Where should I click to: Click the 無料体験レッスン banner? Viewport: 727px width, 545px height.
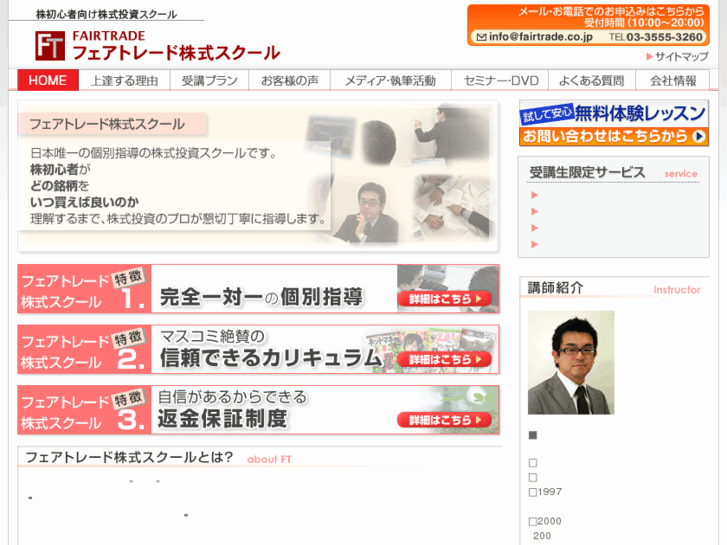pos(613,113)
